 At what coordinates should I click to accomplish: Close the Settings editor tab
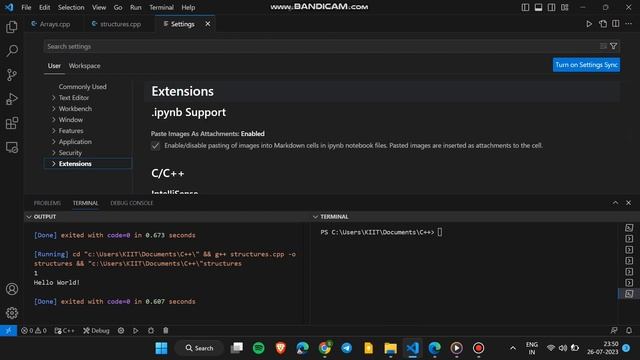[208, 24]
